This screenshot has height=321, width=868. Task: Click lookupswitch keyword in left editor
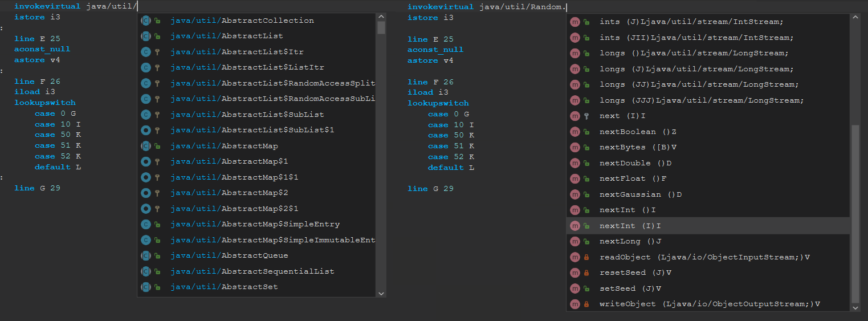coord(45,103)
